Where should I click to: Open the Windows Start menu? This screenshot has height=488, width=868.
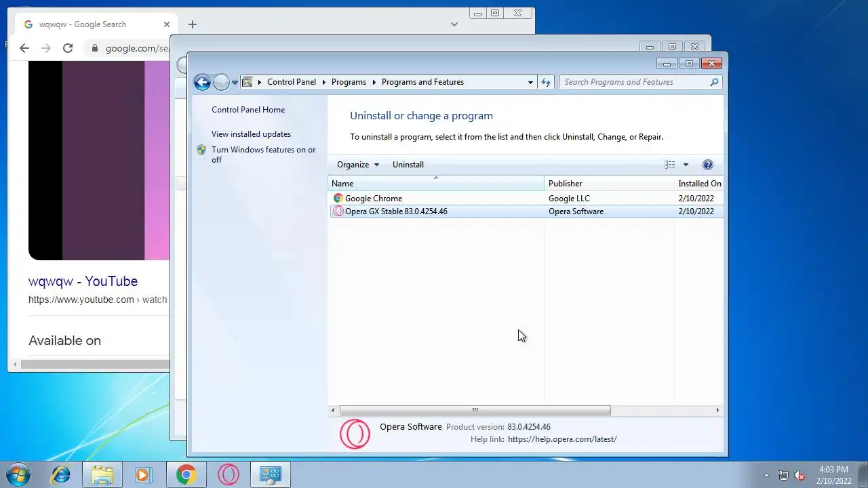[17, 474]
